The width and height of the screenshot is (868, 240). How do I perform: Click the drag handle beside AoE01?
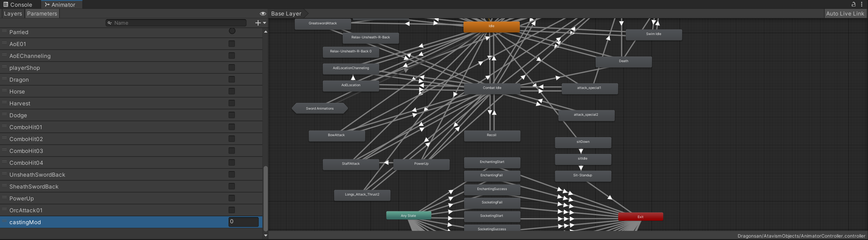click(5, 44)
